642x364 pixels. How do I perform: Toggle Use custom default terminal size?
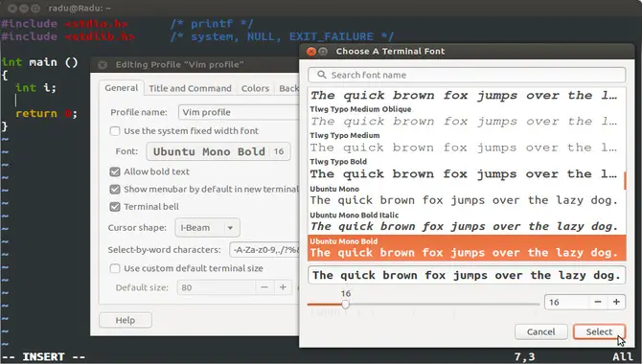point(115,268)
